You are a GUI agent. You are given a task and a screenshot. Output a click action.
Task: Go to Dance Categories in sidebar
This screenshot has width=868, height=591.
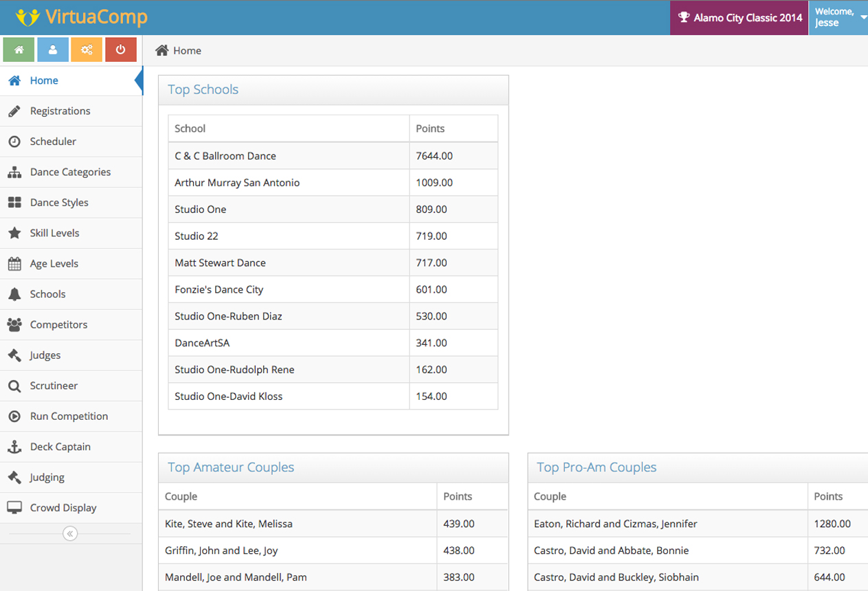click(70, 172)
